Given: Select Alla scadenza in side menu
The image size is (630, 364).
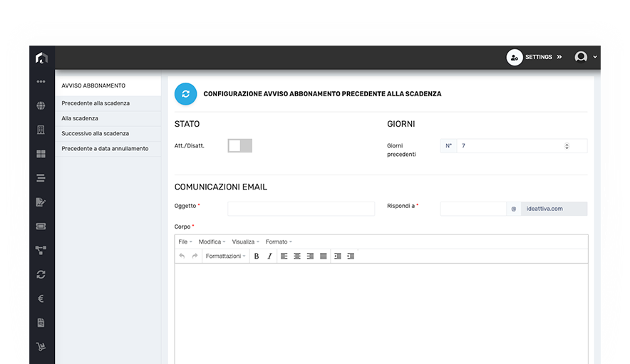Looking at the screenshot, I should tap(81, 118).
